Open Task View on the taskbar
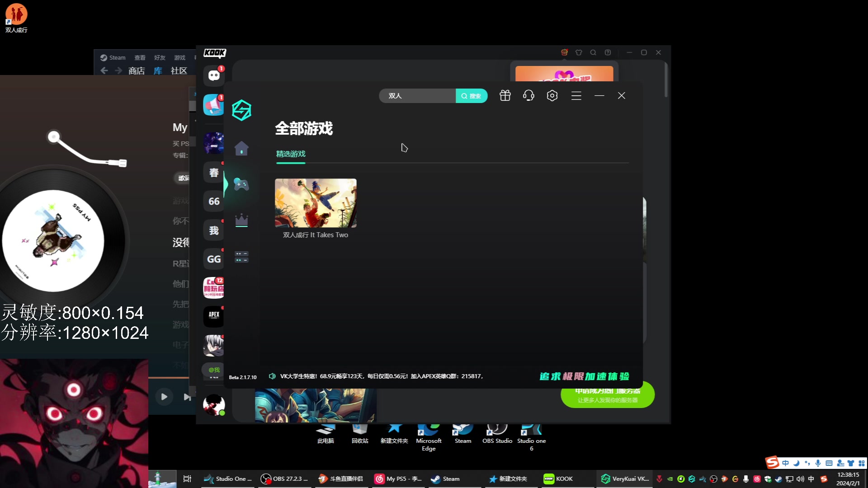868x488 pixels. (x=187, y=479)
